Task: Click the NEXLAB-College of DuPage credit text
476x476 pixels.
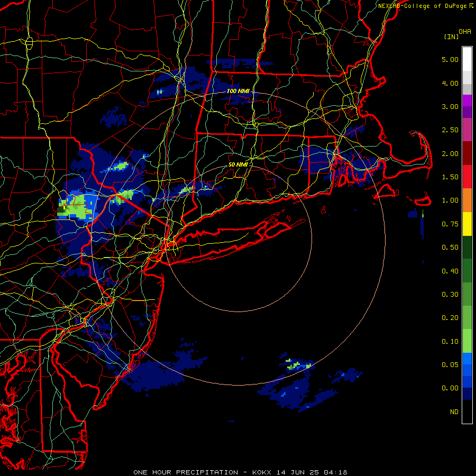Action: tap(424, 6)
